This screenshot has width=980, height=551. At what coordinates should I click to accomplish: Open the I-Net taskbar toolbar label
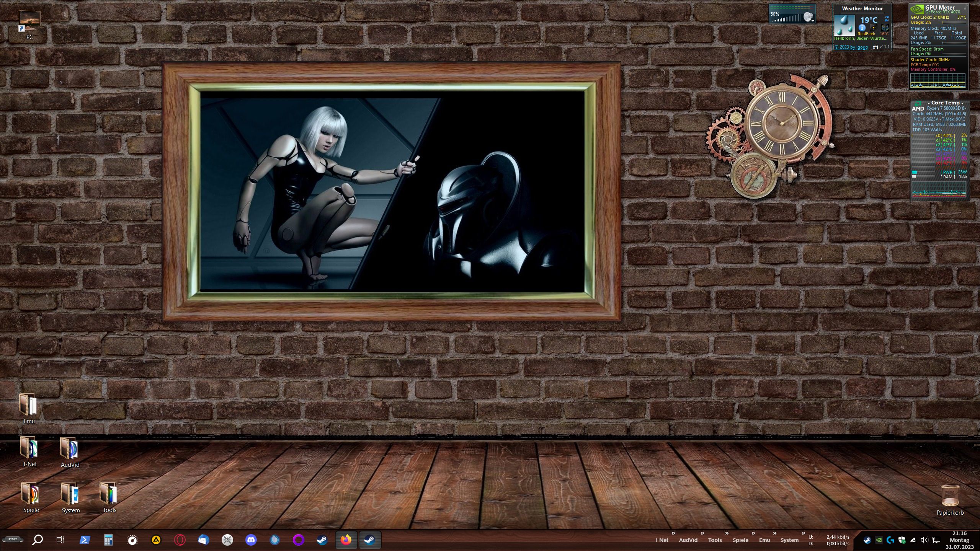tap(661, 540)
